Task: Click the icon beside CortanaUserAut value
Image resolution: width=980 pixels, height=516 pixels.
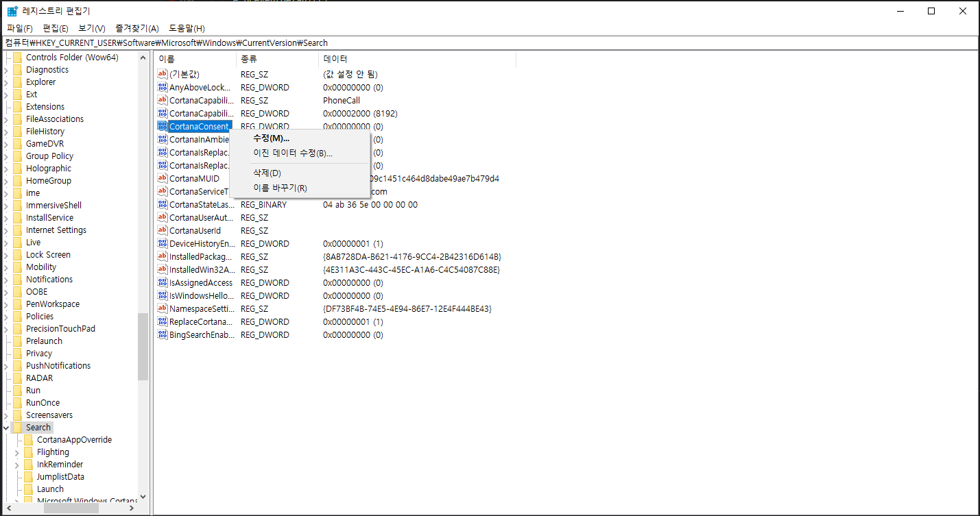Action: pyautogui.click(x=163, y=217)
